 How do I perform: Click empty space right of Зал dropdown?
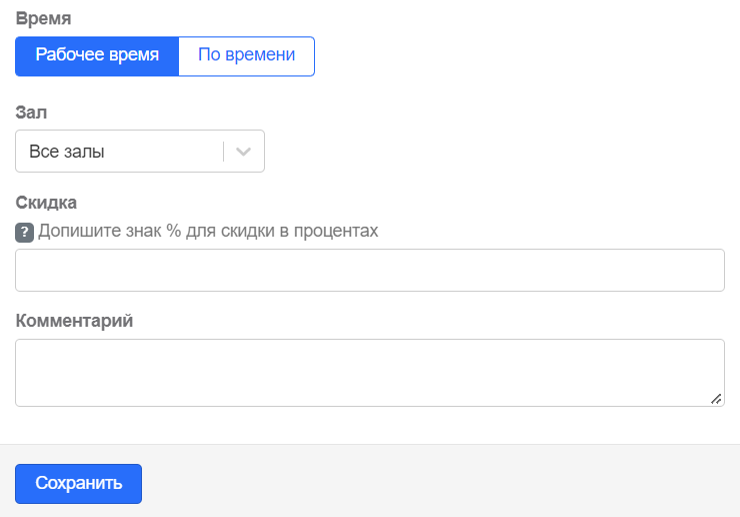pyautogui.click(x=496, y=151)
